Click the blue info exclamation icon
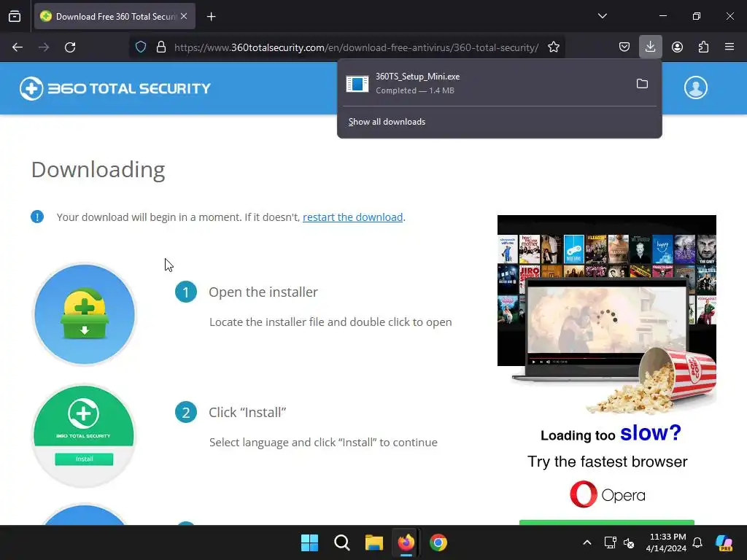This screenshot has height=560, width=747. (37, 217)
